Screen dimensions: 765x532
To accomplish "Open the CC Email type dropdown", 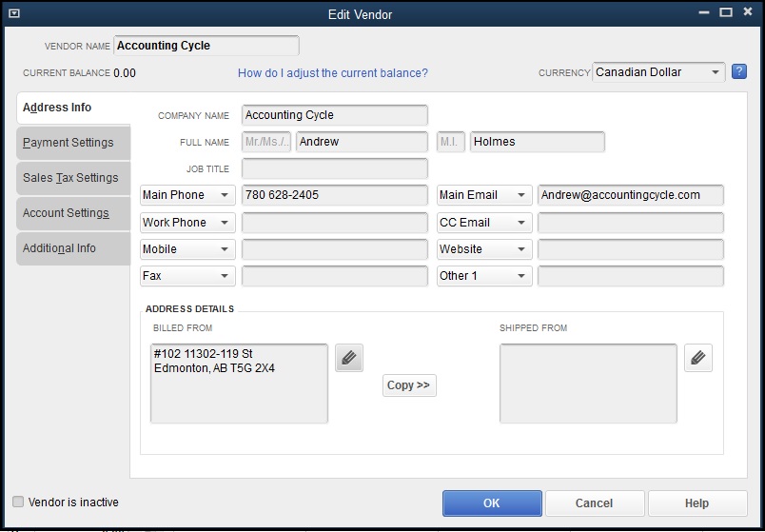I will point(484,223).
